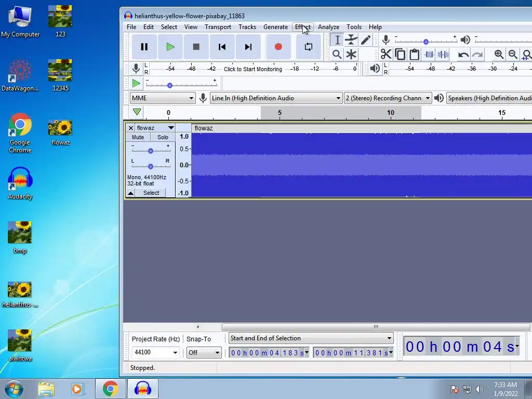Click the Redo arrow icon
This screenshot has height=399, width=532.
click(477, 54)
